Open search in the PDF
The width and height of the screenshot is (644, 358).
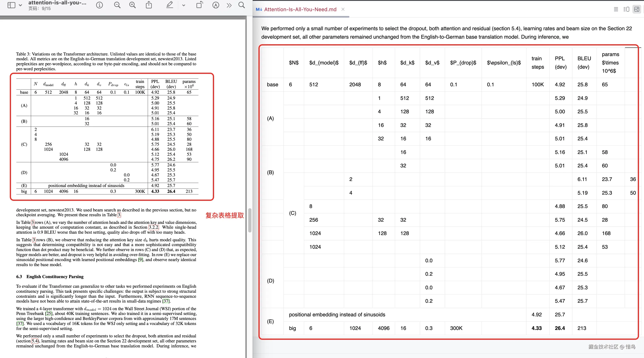241,5
